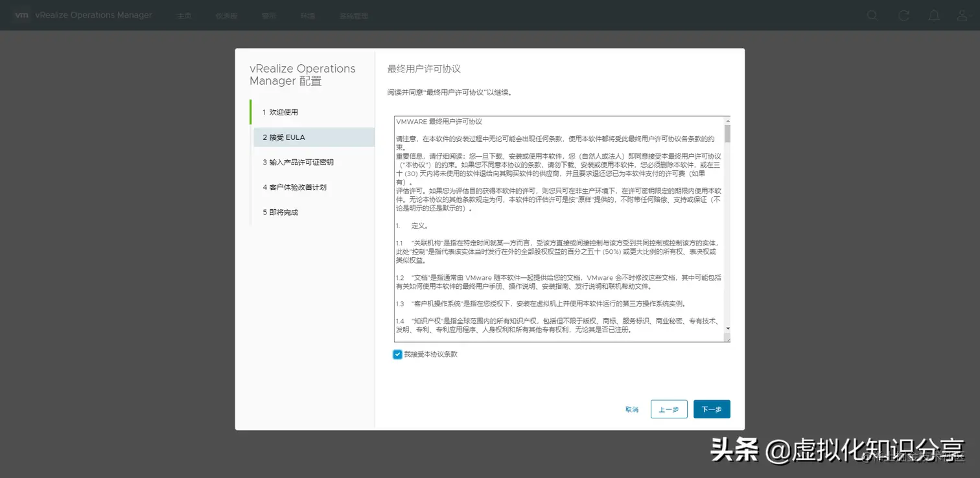Image resolution: width=980 pixels, height=478 pixels.
Task: Click the 下一步 button to proceed
Action: (x=711, y=409)
